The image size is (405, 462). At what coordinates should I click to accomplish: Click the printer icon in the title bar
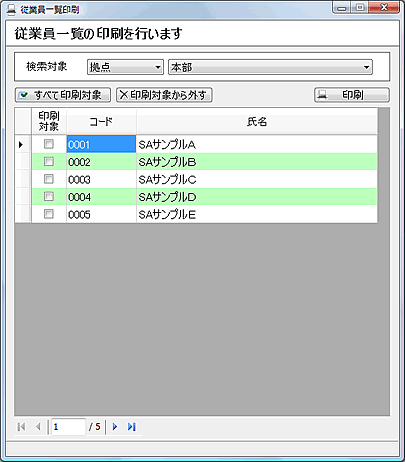pyautogui.click(x=11, y=10)
